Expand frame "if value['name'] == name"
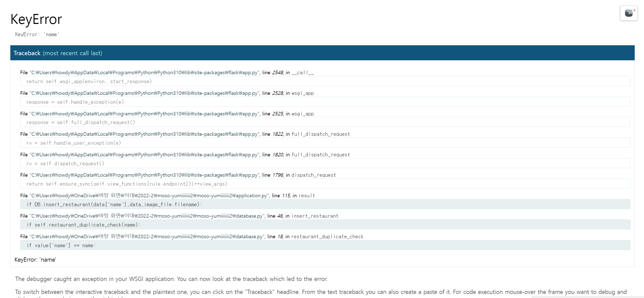Viewport: 644px width, 298px height. pos(61,245)
